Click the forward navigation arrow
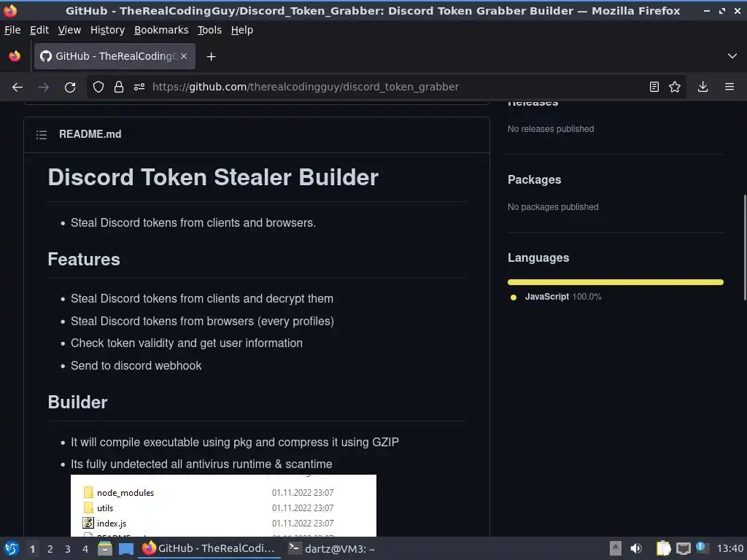The image size is (747, 560). click(43, 87)
